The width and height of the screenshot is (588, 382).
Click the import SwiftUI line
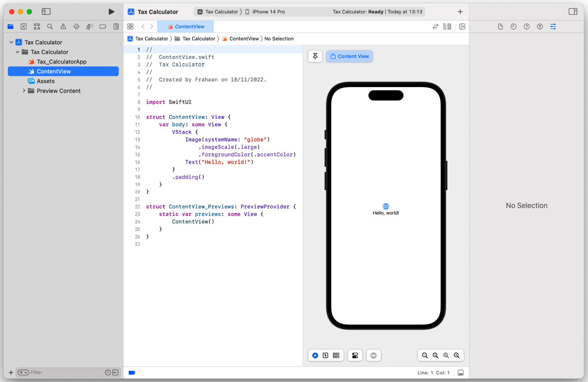coord(169,102)
